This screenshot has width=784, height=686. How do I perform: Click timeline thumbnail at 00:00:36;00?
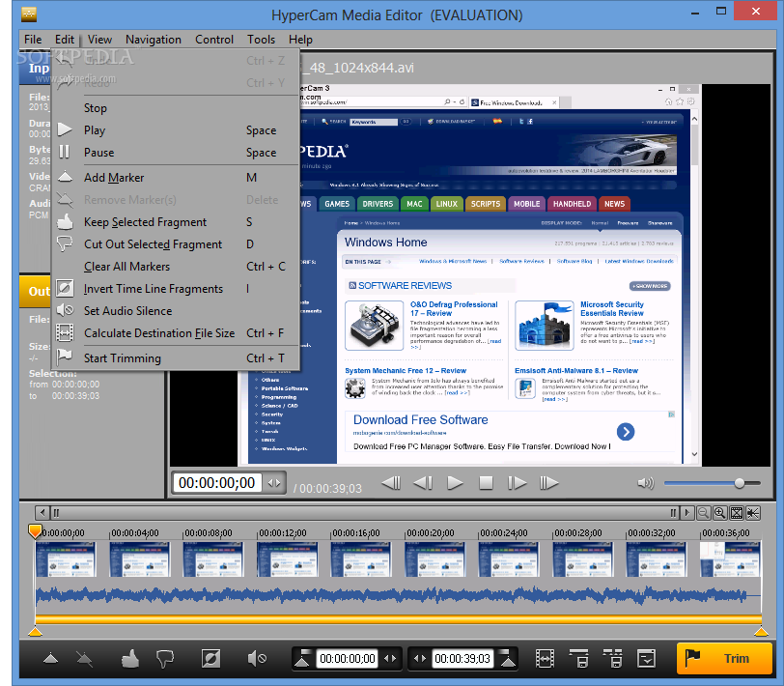[730, 558]
